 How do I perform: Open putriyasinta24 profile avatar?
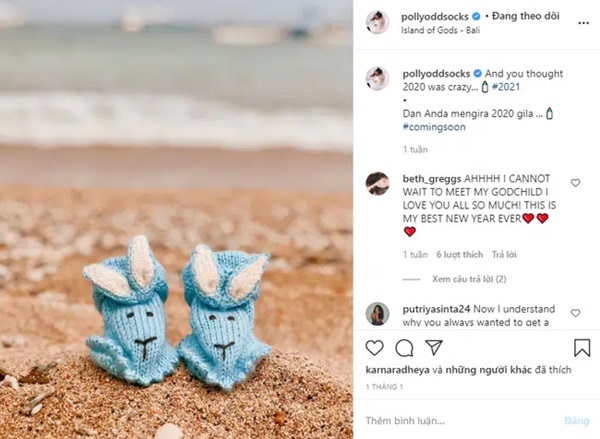point(377,313)
